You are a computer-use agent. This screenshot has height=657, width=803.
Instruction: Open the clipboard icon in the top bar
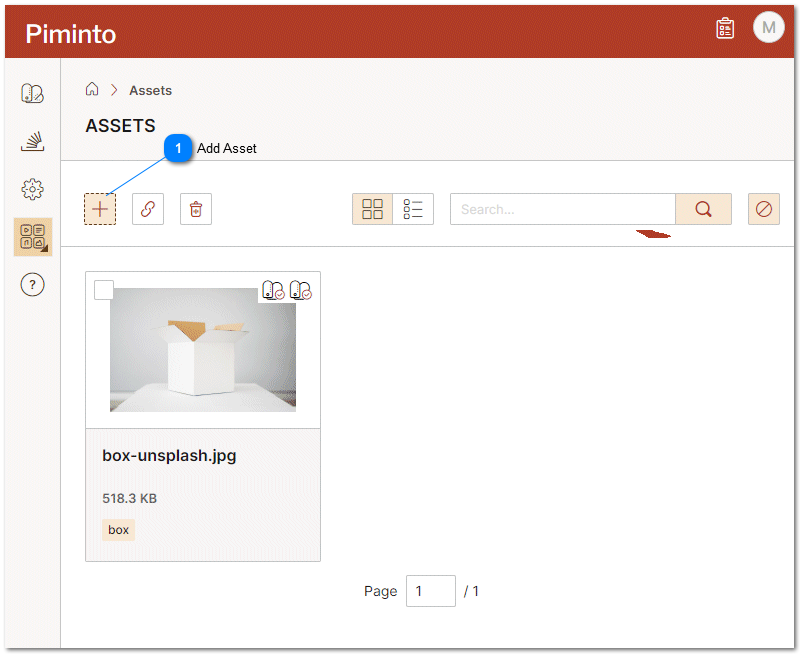(x=724, y=27)
